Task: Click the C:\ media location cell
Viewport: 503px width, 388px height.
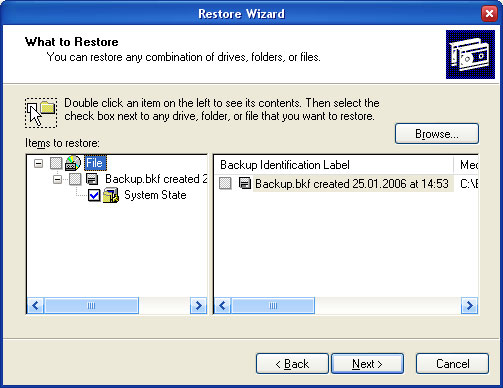Action: point(468,184)
